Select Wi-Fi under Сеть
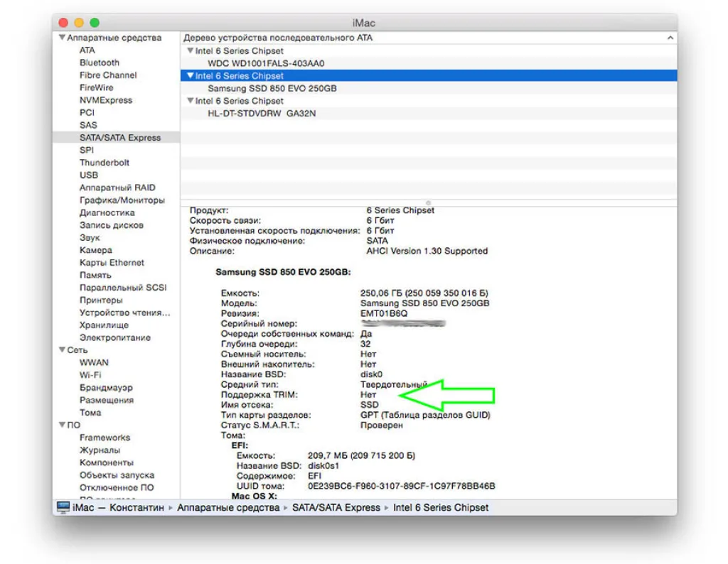Screen dimensions: 728x564 90,375
